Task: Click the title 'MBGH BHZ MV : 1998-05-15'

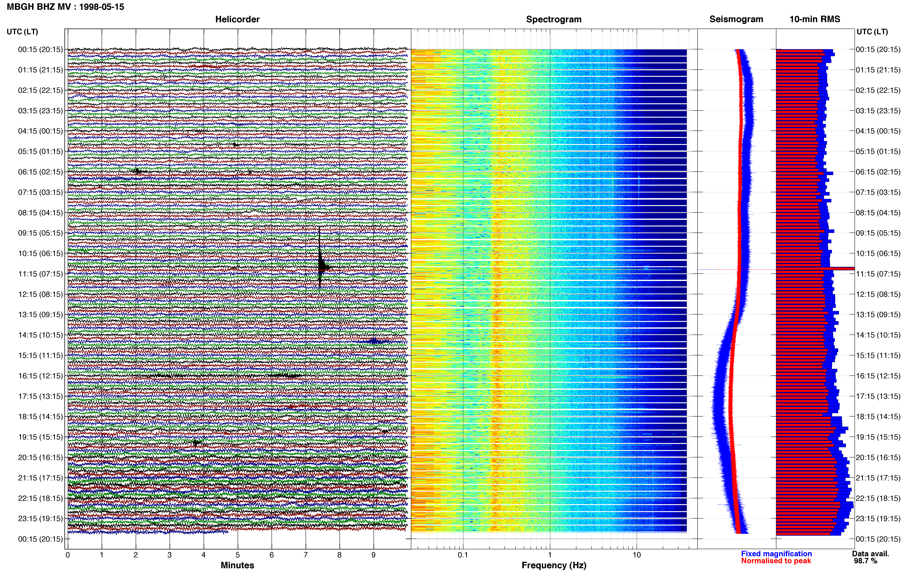Action: pyautogui.click(x=65, y=7)
